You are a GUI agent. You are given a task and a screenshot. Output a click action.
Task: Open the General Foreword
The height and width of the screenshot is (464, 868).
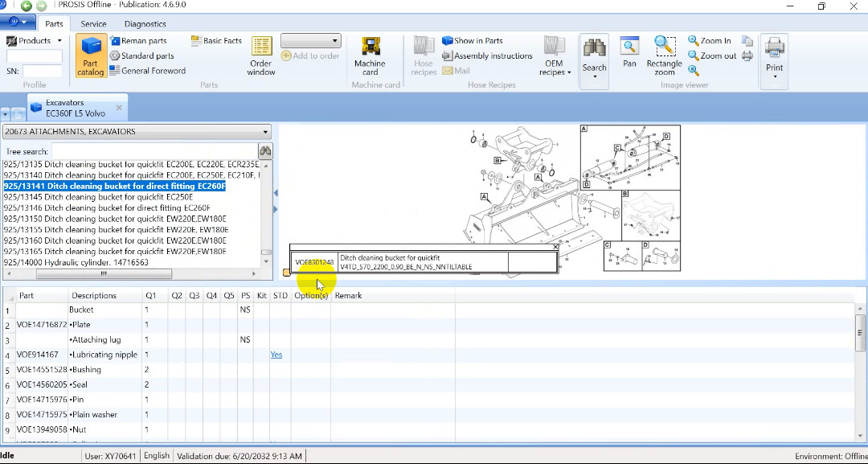(147, 70)
